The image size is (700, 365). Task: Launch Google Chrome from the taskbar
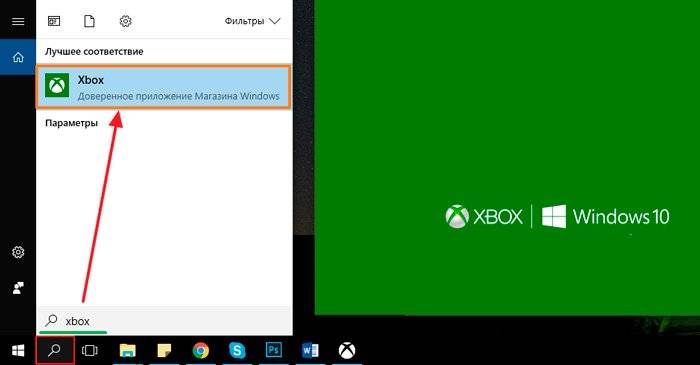(201, 350)
